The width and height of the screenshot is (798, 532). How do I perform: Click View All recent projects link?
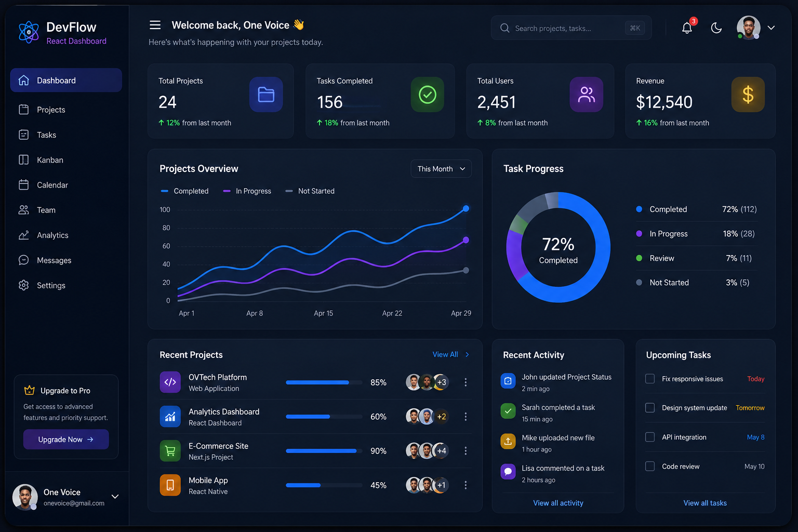pos(451,354)
